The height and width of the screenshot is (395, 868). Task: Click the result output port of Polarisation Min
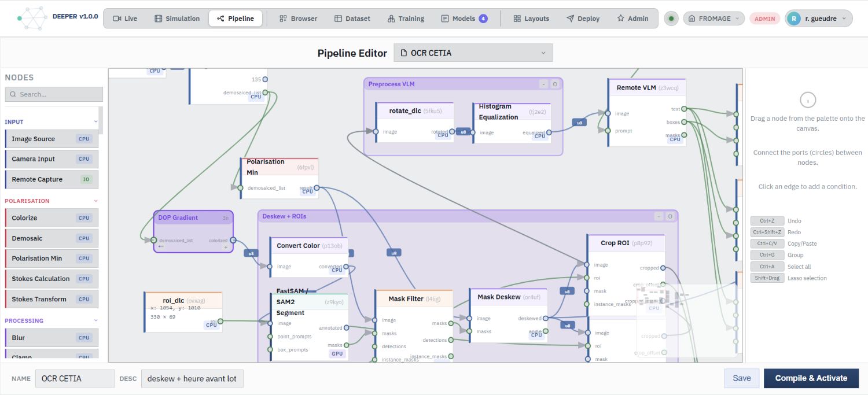click(316, 188)
